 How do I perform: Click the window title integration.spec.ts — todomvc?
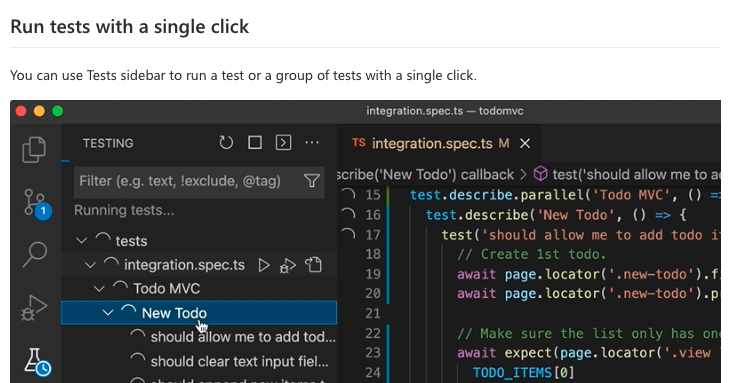444,111
